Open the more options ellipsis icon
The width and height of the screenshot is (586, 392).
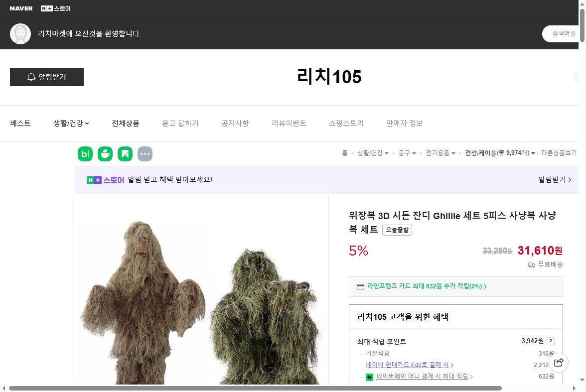(x=145, y=153)
